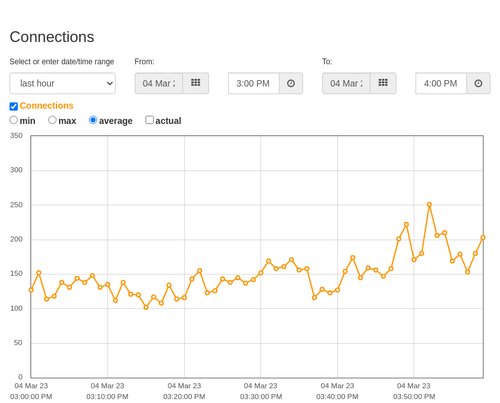The width and height of the screenshot is (500, 403).
Task: Open the From date calendar picker icon
Action: pyautogui.click(x=196, y=83)
